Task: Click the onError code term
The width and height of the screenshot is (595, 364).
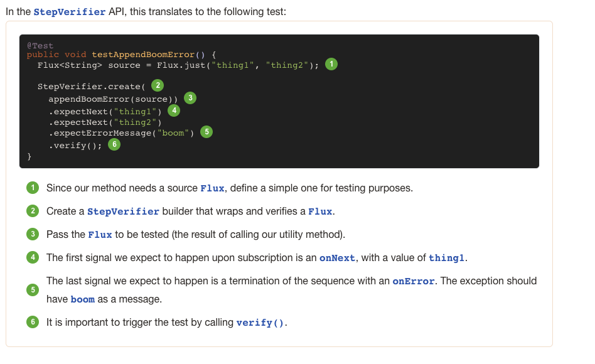Action: (413, 281)
